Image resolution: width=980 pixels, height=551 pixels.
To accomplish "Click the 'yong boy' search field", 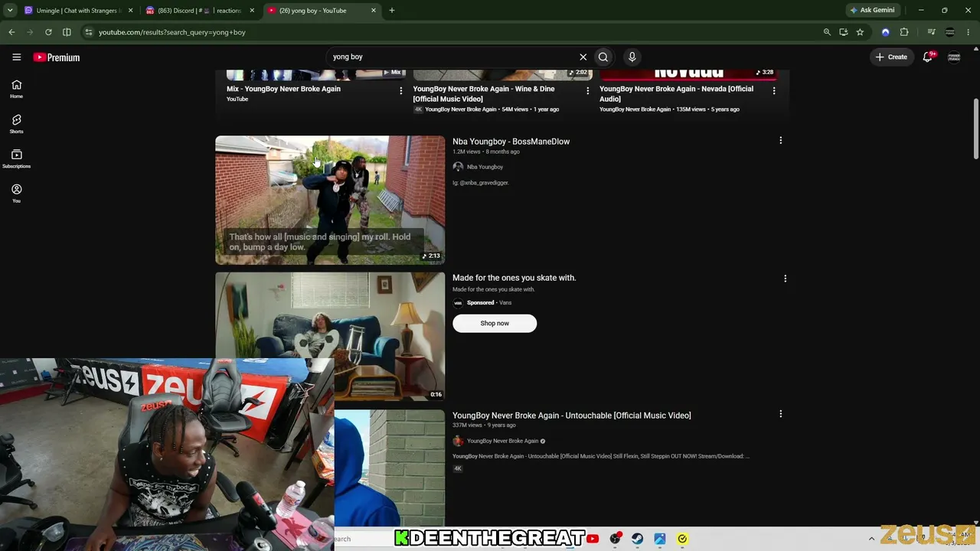I will point(452,57).
